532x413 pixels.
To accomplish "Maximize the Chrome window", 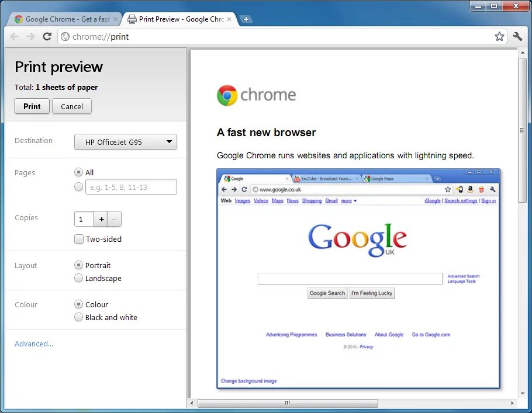I will [494, 6].
